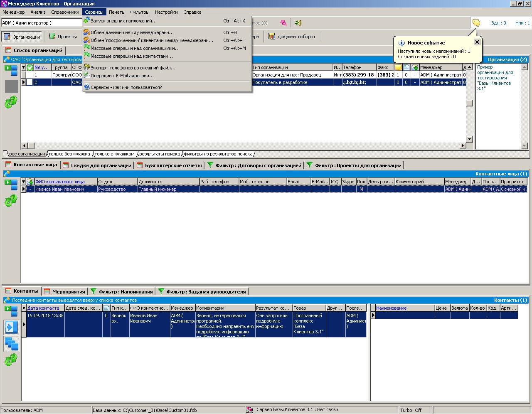The image size is (532, 414).
Task: Click green checkmark flag column header
Action: 30,67
